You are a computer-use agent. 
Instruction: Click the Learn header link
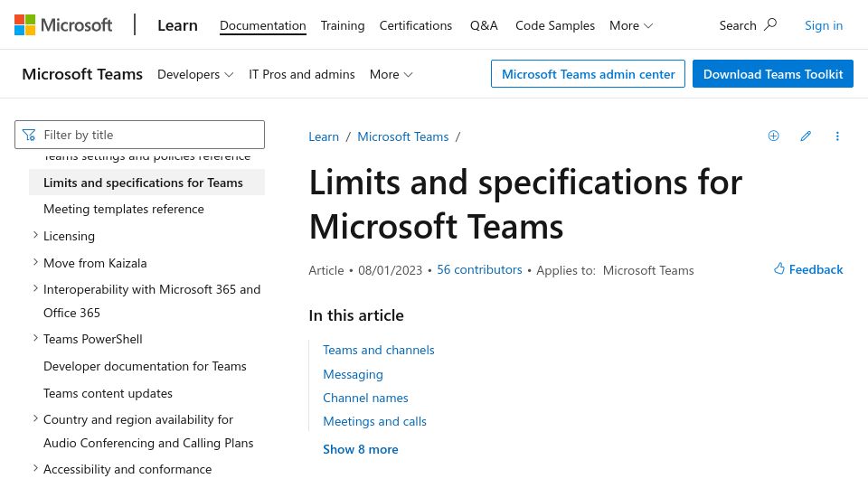177,25
